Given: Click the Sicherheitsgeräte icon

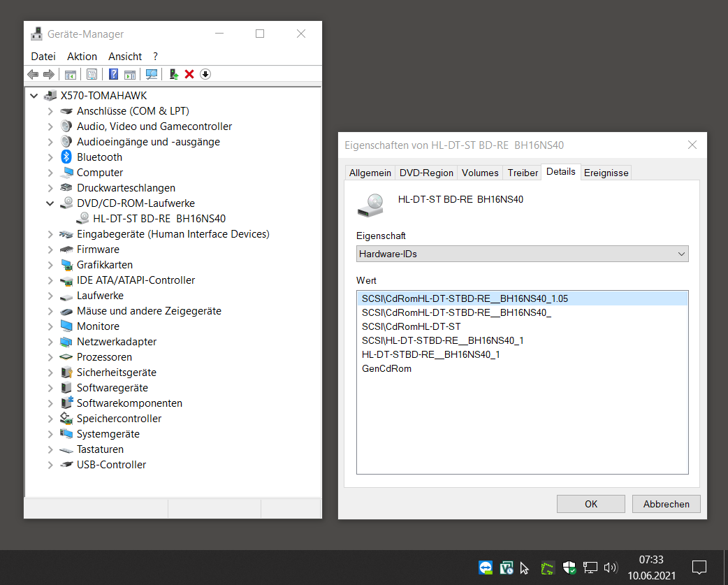Looking at the screenshot, I should tap(66, 373).
